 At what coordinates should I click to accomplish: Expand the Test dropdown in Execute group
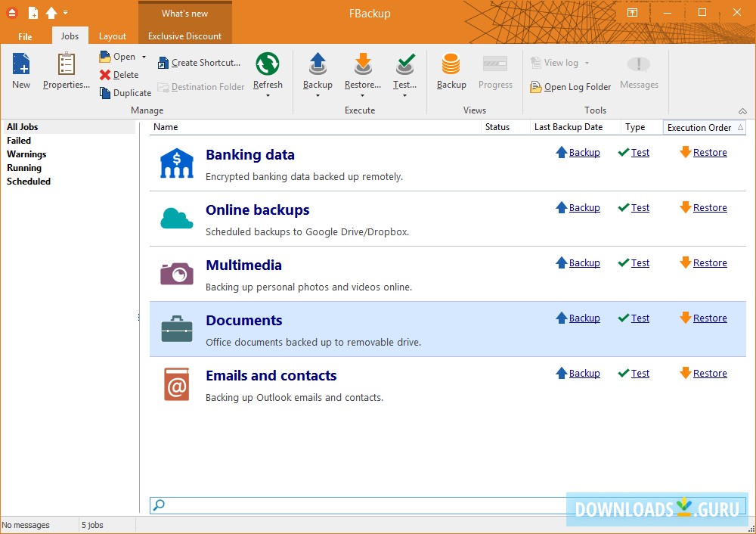405,95
